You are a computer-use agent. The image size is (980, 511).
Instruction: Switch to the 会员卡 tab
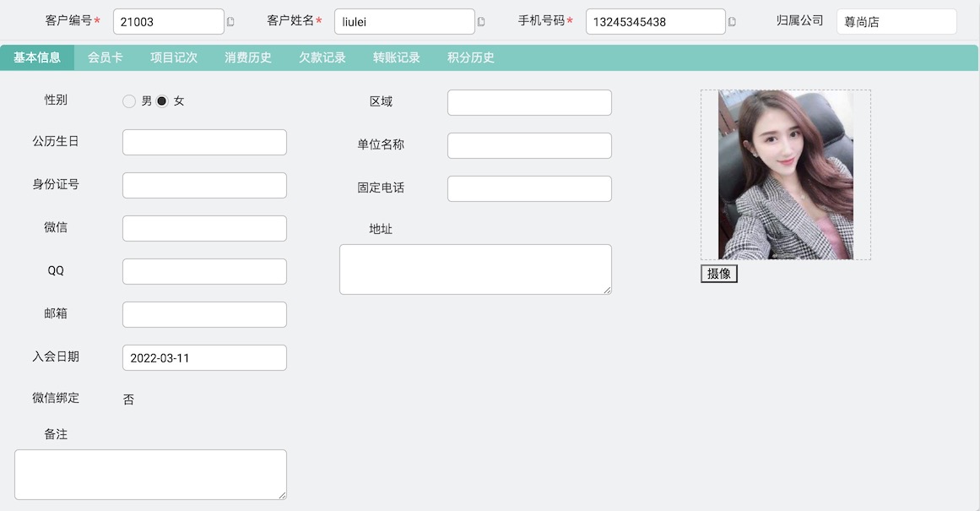click(105, 57)
